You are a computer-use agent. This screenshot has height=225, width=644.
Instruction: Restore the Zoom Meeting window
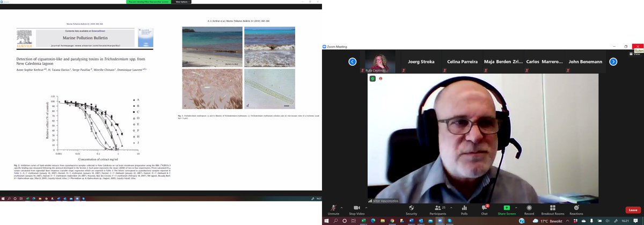click(626, 46)
